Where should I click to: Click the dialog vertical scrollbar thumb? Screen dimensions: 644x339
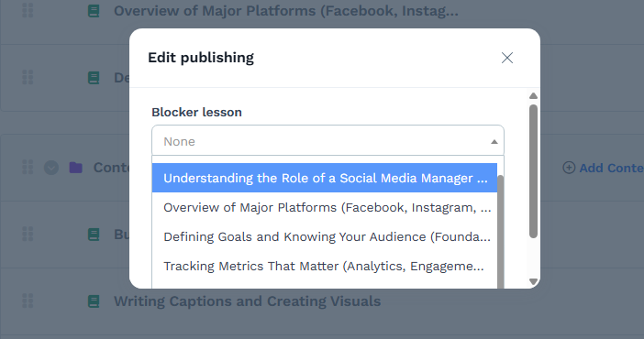(534, 171)
